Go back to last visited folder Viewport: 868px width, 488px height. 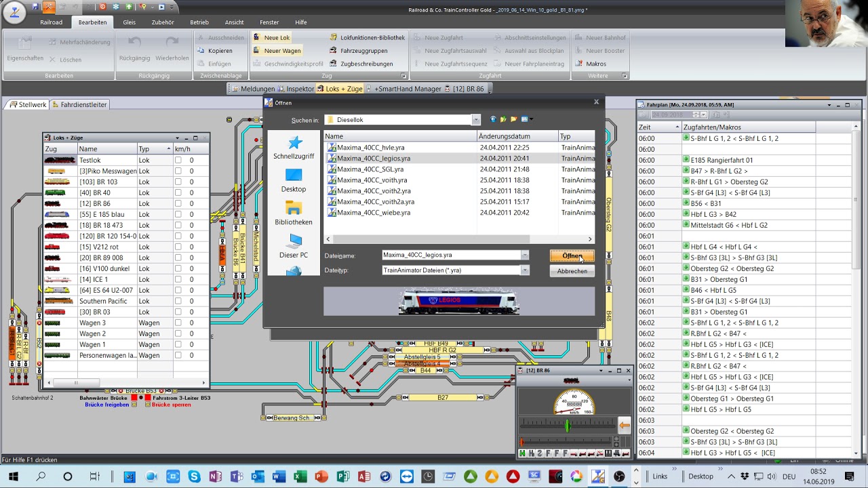point(493,119)
